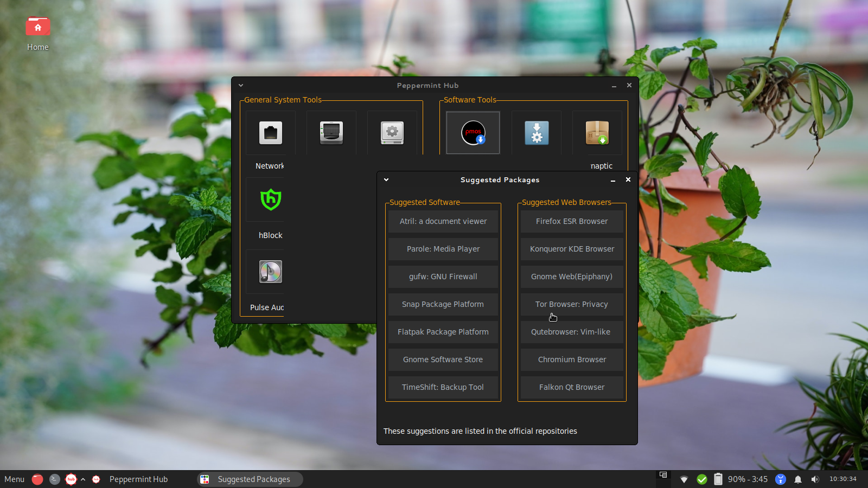Click the green checkmark update status icon
Viewport: 868px width, 488px height.
(x=701, y=479)
